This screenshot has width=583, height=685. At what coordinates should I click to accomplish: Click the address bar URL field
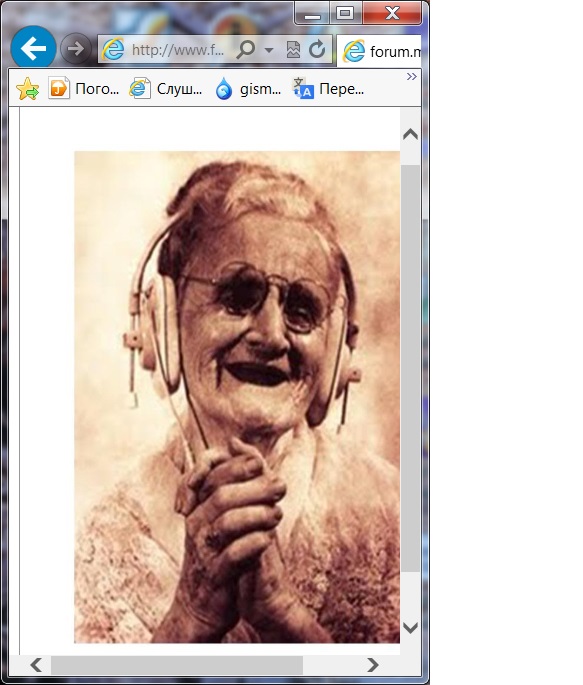[x=176, y=50]
